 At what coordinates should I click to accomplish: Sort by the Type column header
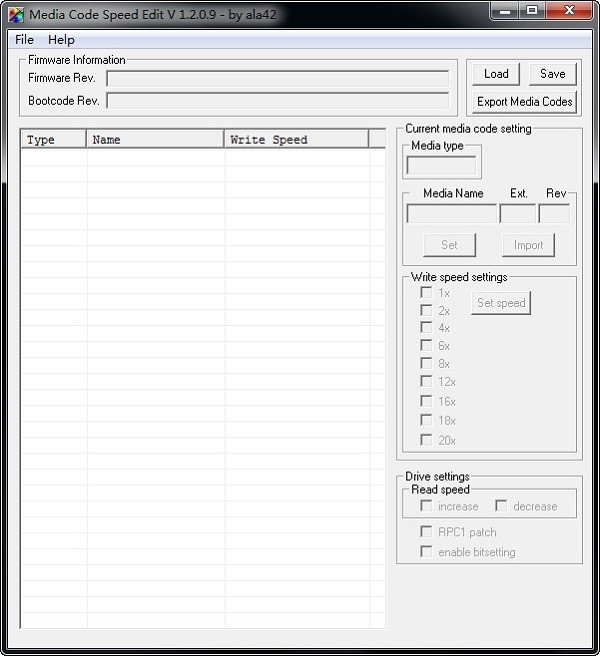[x=53, y=139]
